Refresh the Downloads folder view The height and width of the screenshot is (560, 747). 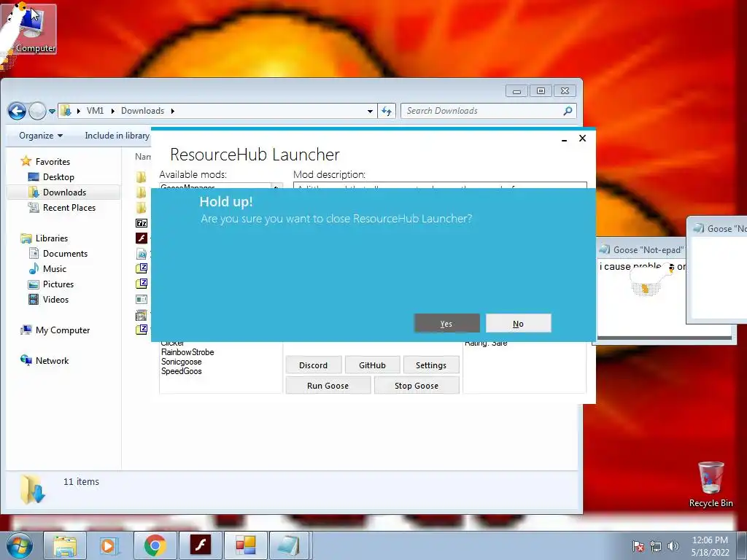click(x=387, y=111)
